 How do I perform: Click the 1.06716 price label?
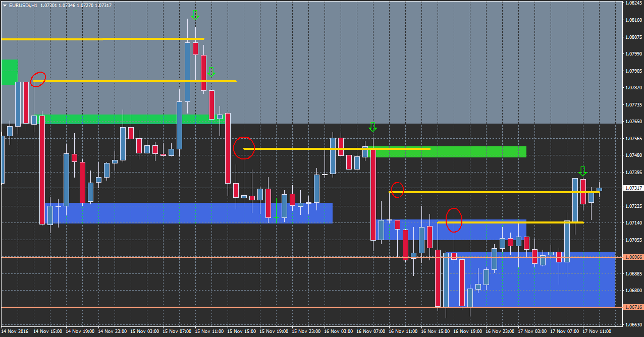click(633, 307)
